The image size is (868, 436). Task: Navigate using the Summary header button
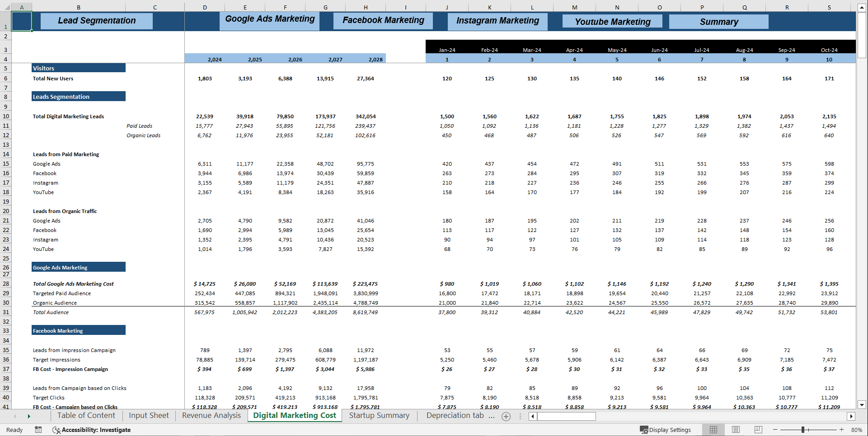[719, 21]
